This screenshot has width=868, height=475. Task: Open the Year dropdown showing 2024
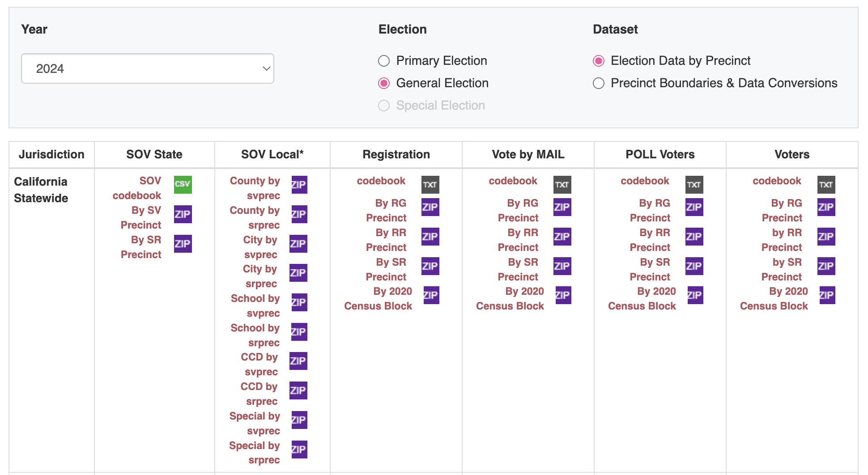(148, 68)
